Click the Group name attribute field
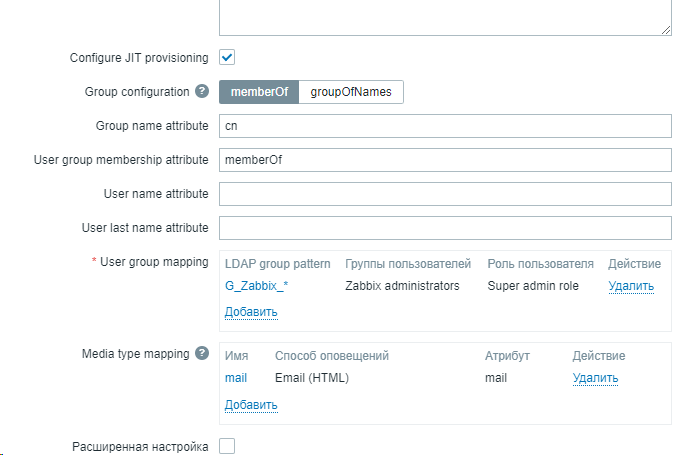Image resolution: width=679 pixels, height=455 pixels. (444, 126)
